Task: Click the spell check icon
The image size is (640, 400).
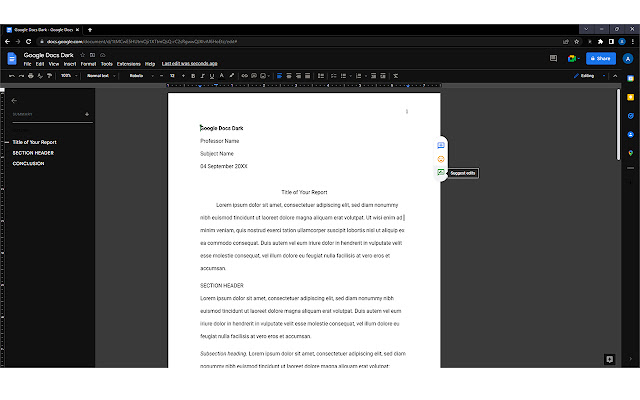Action: [40, 76]
